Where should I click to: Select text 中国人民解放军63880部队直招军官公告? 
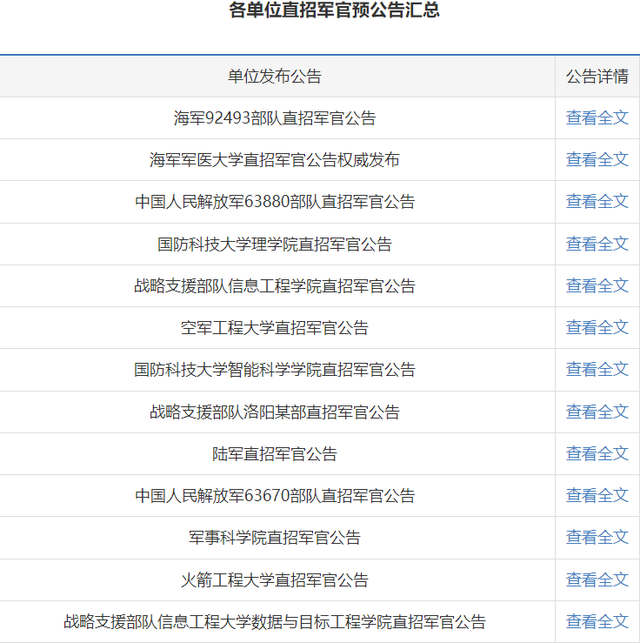click(275, 202)
